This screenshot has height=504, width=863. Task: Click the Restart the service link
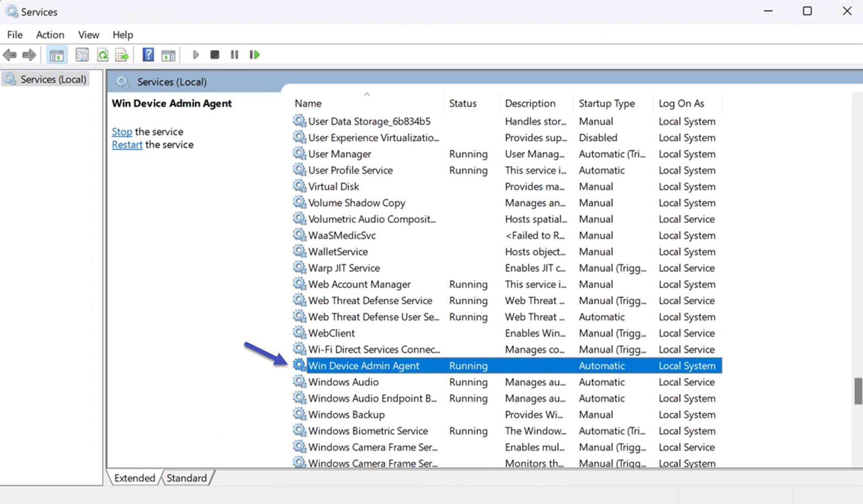pos(127,144)
